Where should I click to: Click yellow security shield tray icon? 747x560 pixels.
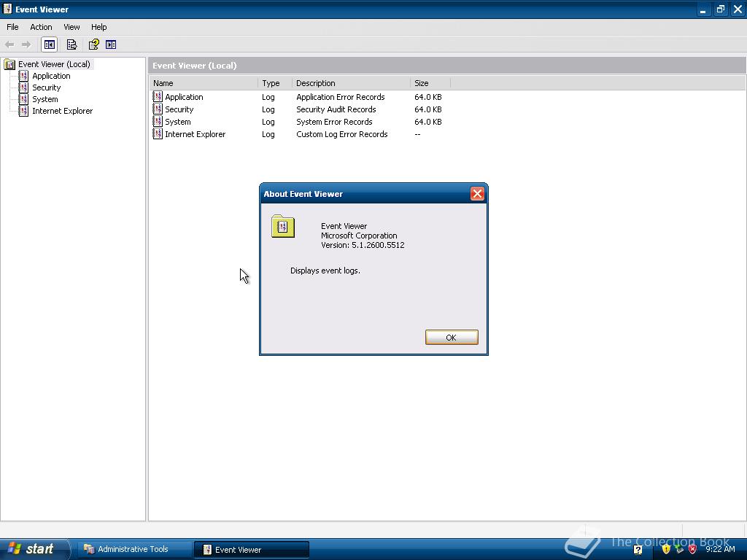coord(665,549)
